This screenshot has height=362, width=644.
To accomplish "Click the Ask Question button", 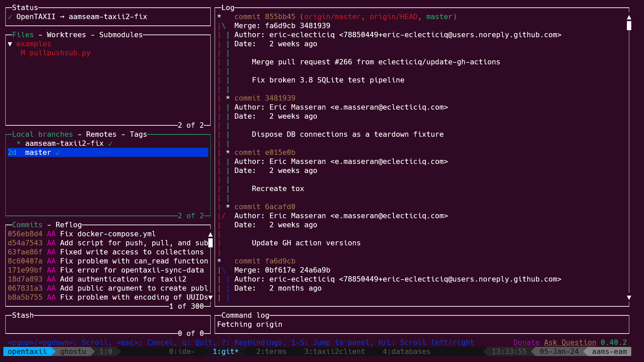I will (571, 343).
